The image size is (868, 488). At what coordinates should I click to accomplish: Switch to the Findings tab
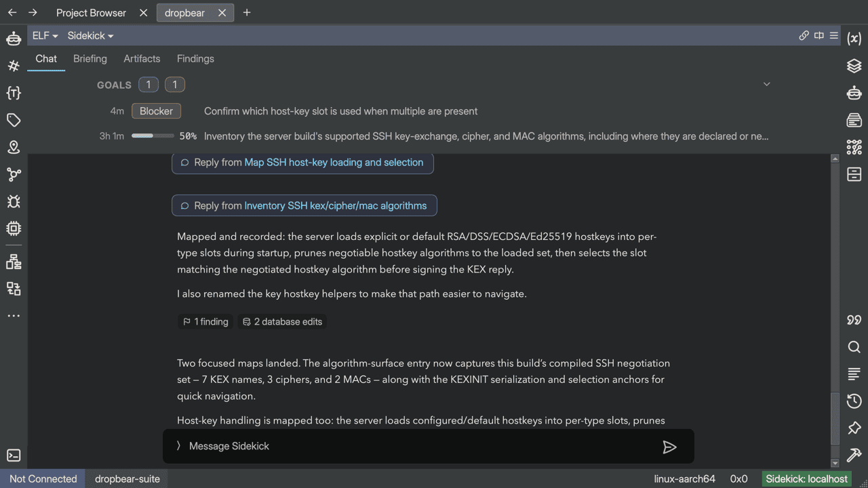(x=195, y=59)
